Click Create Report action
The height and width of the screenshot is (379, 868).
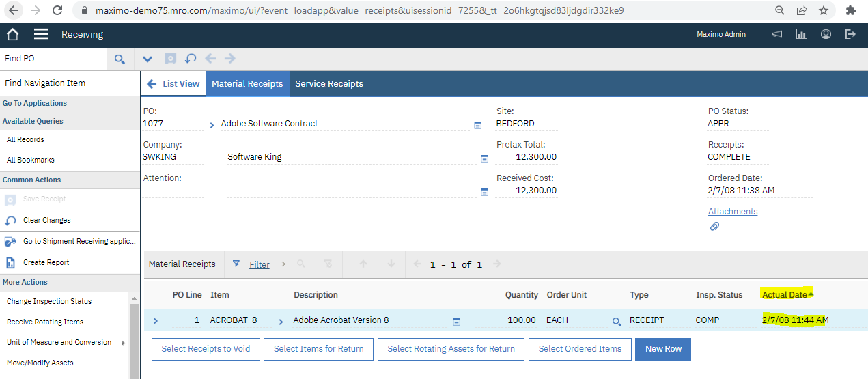(x=46, y=262)
